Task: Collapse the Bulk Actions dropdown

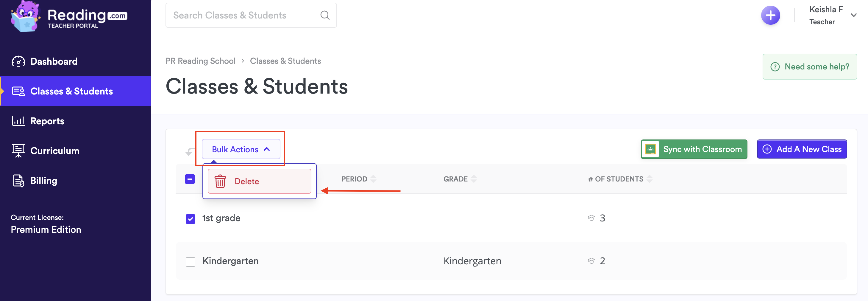Action: tap(241, 149)
